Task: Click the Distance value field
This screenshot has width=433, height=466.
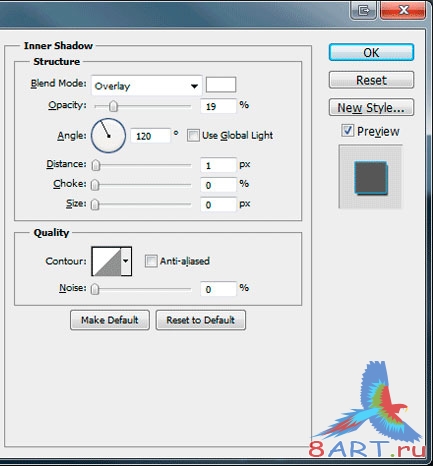Action: tap(218, 165)
